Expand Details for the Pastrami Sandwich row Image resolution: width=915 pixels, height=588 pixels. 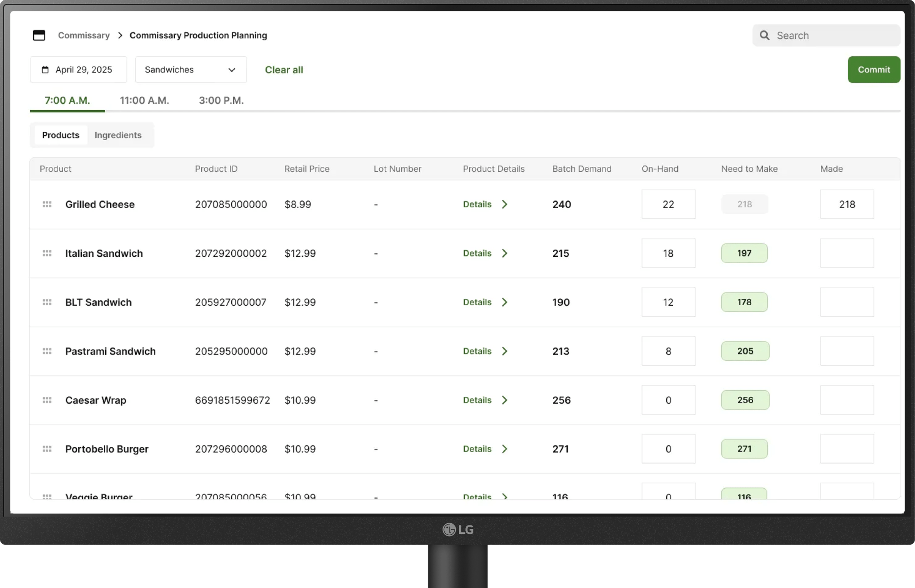[x=485, y=351]
